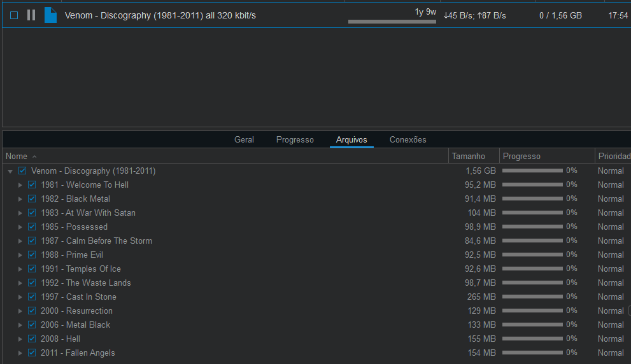
Task: Expand the 1983 - At War With Satan folder
Action: coord(20,213)
